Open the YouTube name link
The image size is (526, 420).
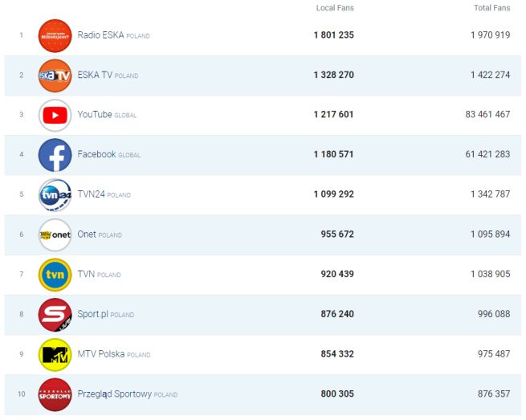point(95,115)
